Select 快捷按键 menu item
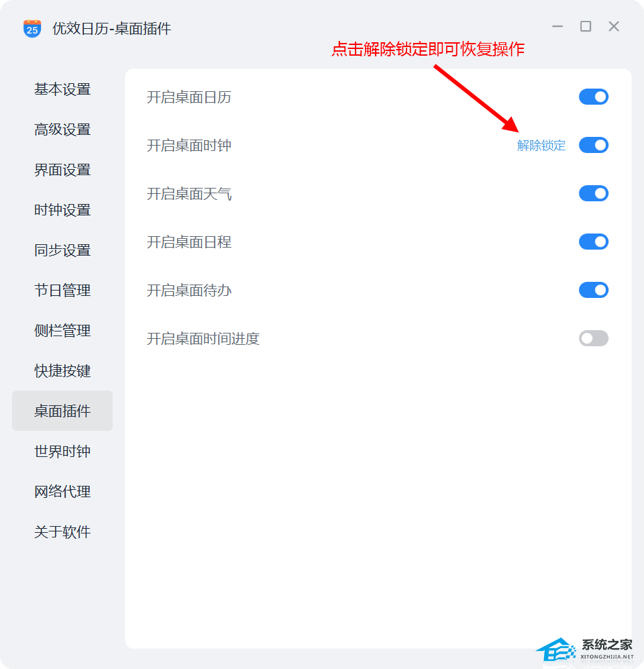 tap(62, 371)
